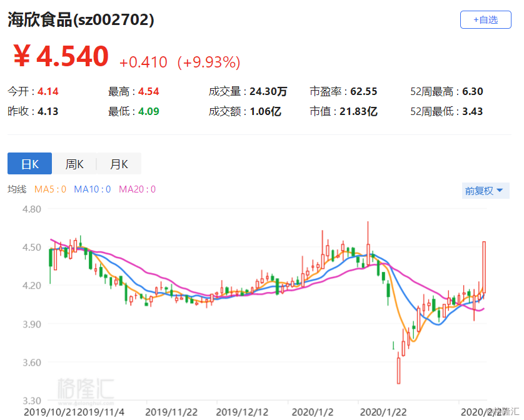Viewport: 524px width, 420px height.
Task: Click the stock title 海欣食品(sz002702)
Action: coord(81,19)
